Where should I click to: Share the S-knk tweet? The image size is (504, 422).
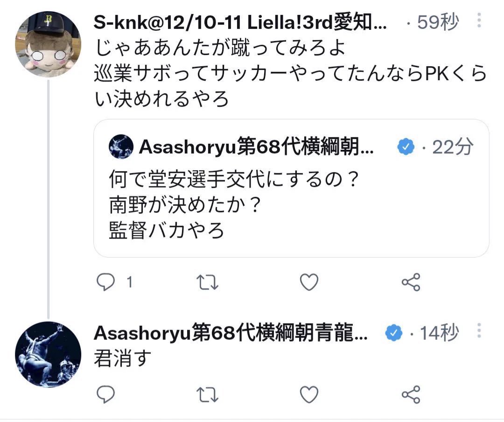tap(411, 282)
